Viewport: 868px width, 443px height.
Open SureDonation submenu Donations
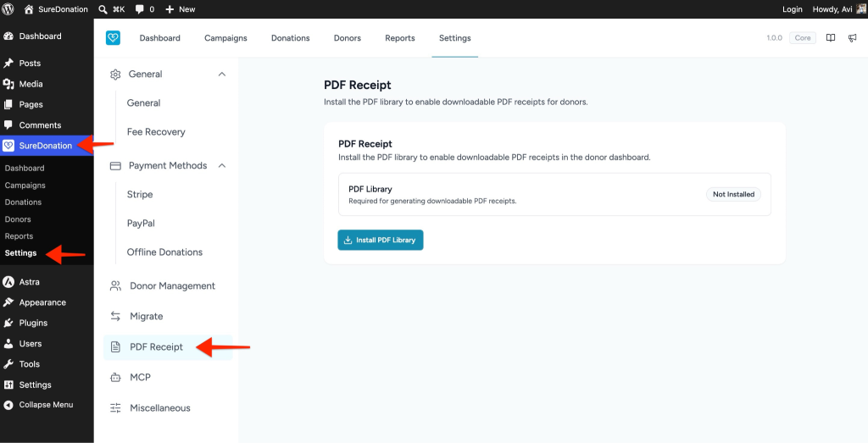click(x=23, y=202)
